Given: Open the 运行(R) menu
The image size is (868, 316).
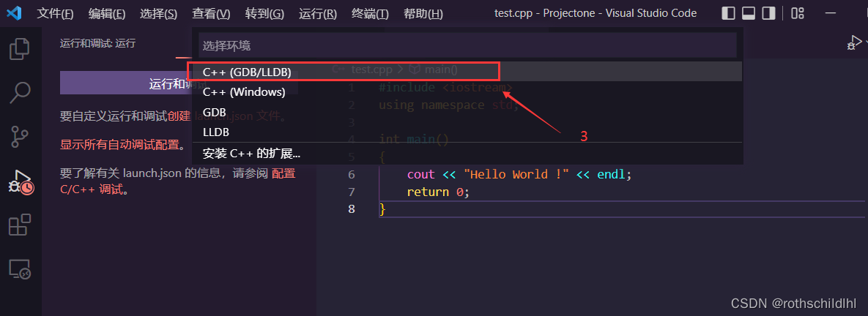Looking at the screenshot, I should 318,14.
